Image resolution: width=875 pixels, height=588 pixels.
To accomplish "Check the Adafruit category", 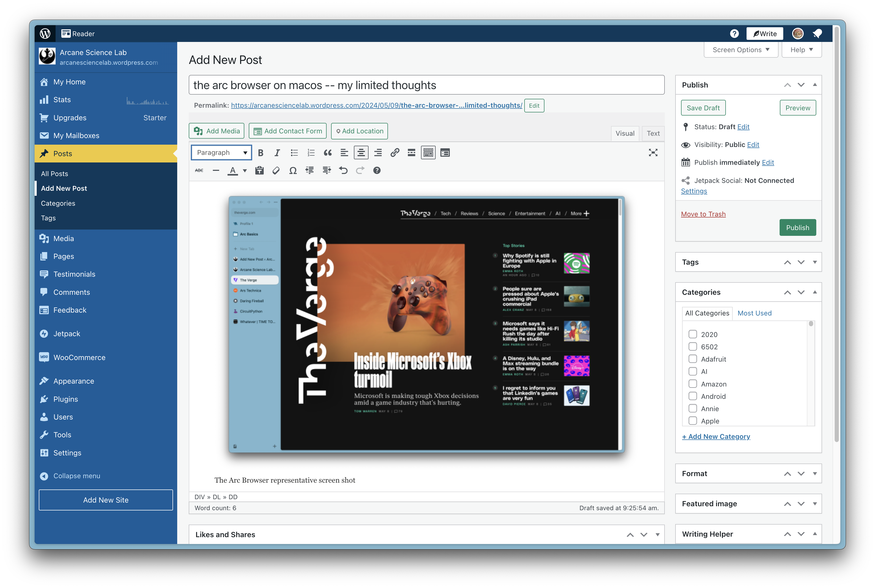I will point(692,359).
